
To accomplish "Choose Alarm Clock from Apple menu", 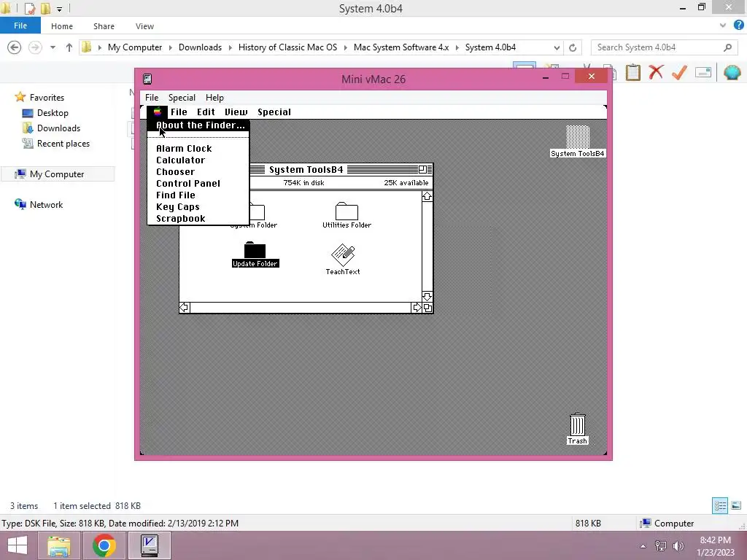I will pyautogui.click(x=198, y=149).
